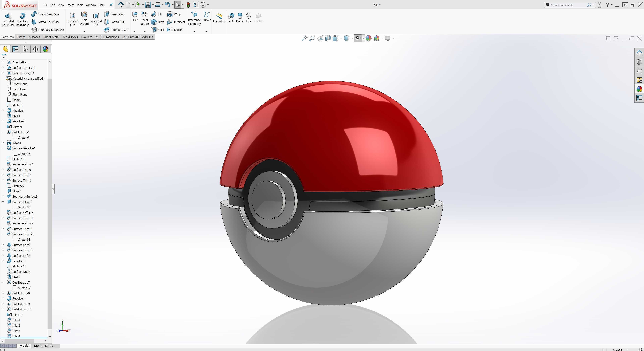
Task: Select the Swept Cut tool
Action: point(114,14)
